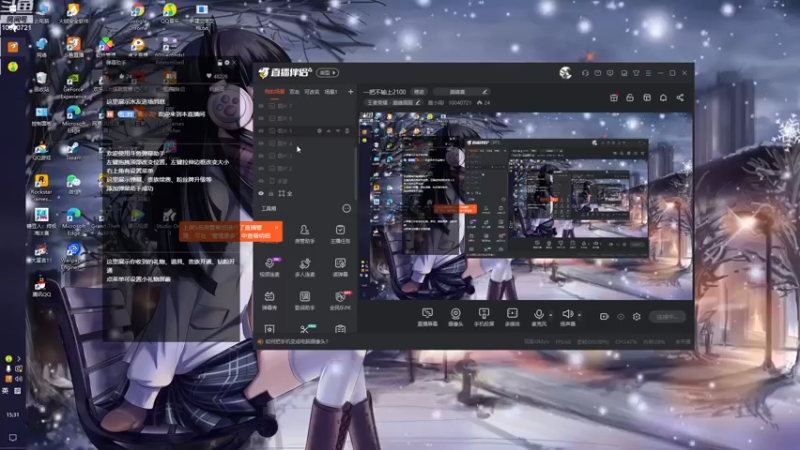Open 房管助手 tool in toolbox
Viewport: 800px width, 450px height.
305,234
